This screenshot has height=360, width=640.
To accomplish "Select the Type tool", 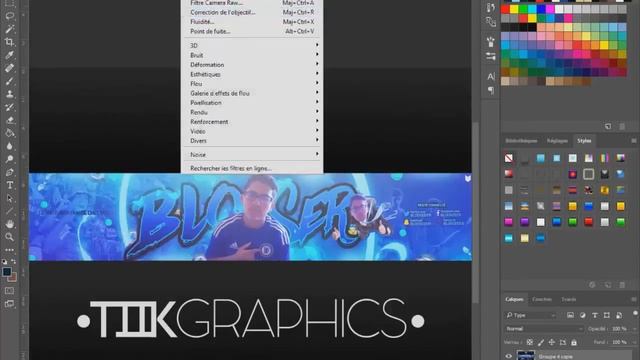I will click(9, 185).
